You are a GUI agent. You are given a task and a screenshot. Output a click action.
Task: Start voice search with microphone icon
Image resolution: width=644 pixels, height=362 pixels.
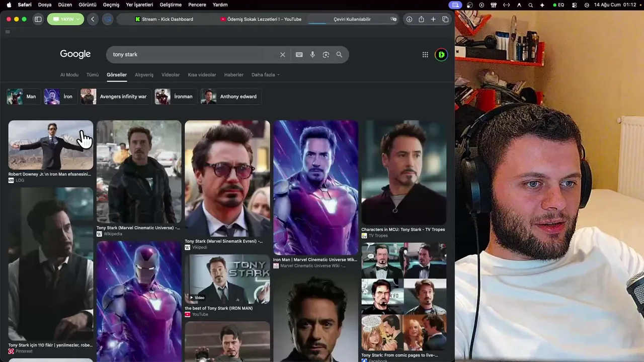(x=312, y=54)
